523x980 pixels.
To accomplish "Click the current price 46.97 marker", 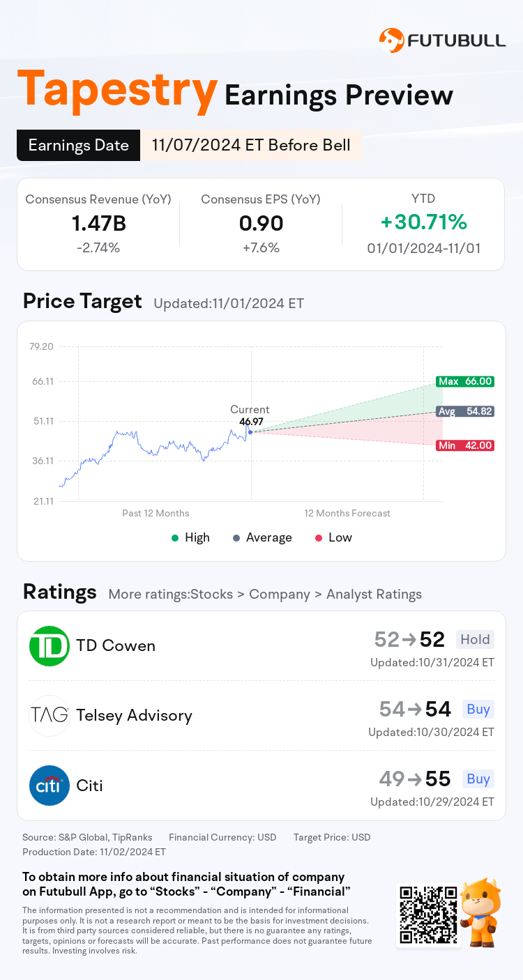I will tap(250, 432).
